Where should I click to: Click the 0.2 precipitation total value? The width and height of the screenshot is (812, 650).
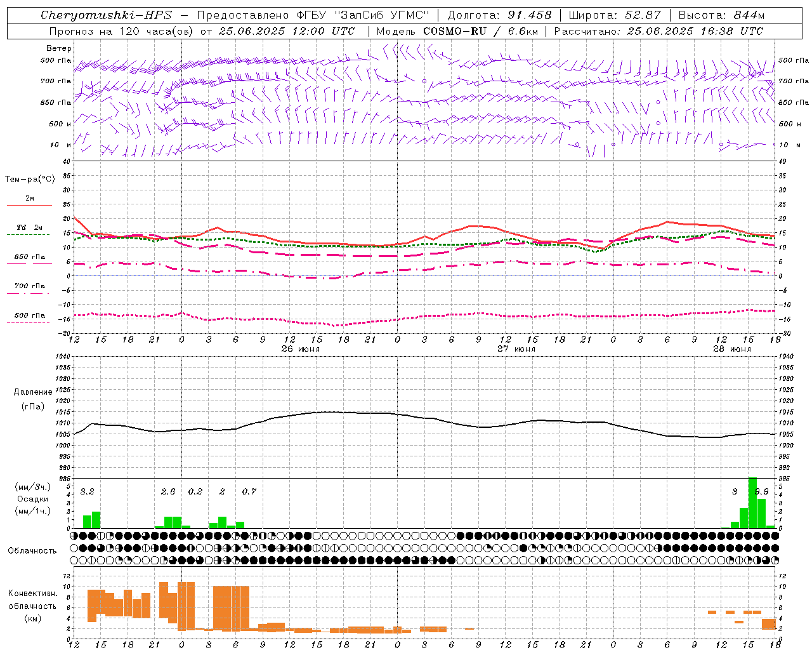pyautogui.click(x=195, y=492)
